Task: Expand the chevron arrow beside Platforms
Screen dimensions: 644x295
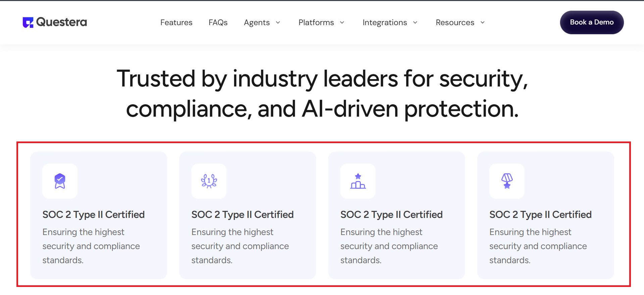Action: [342, 22]
